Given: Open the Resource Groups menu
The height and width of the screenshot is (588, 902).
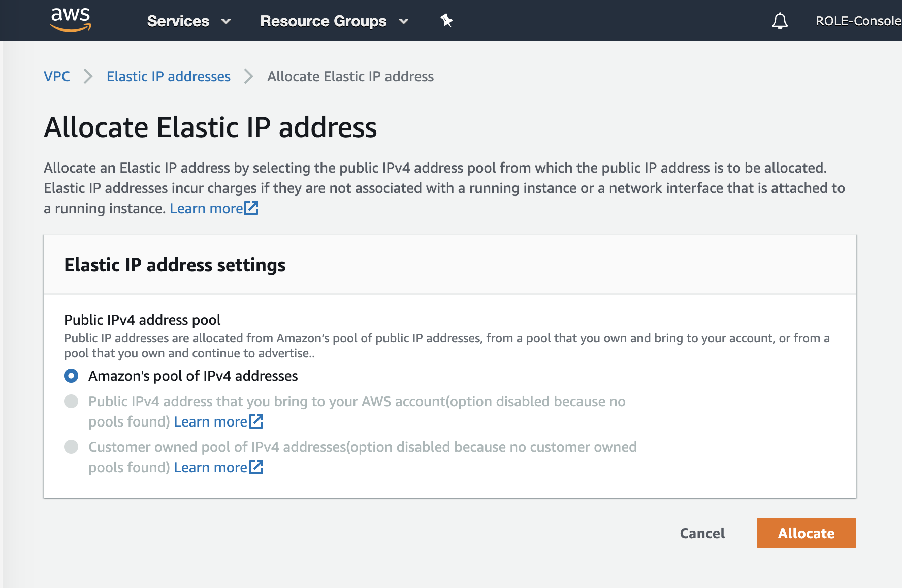Looking at the screenshot, I should pyautogui.click(x=324, y=21).
